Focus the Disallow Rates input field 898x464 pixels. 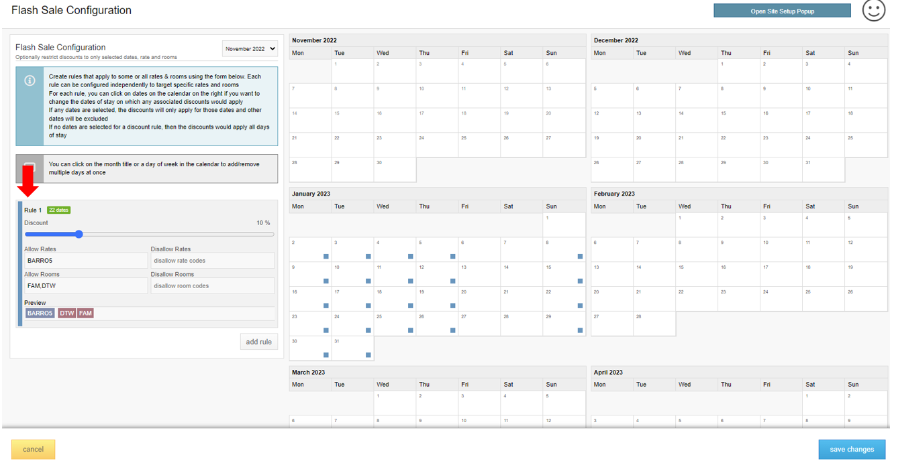212,261
